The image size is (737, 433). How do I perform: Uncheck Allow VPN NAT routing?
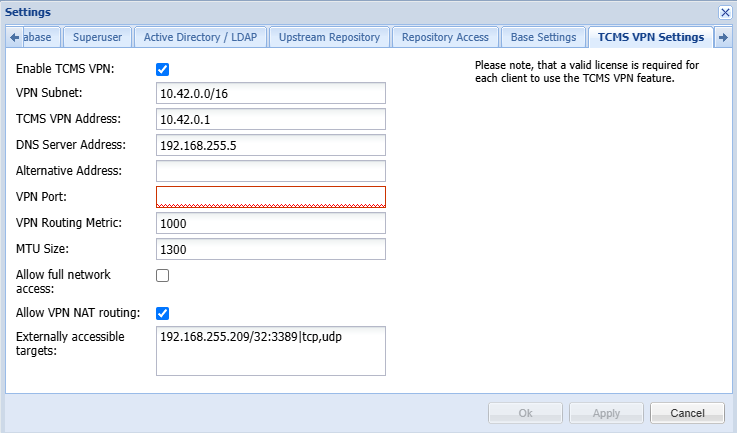[x=163, y=313]
